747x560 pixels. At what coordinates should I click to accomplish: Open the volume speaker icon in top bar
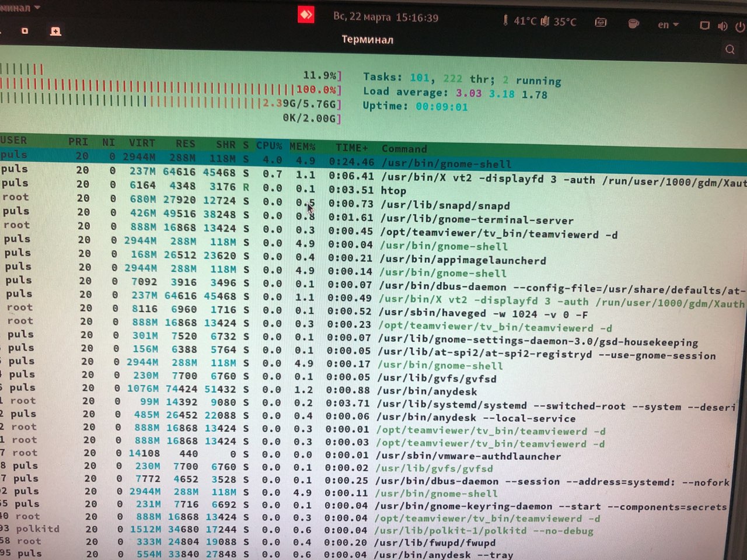pyautogui.click(x=722, y=26)
